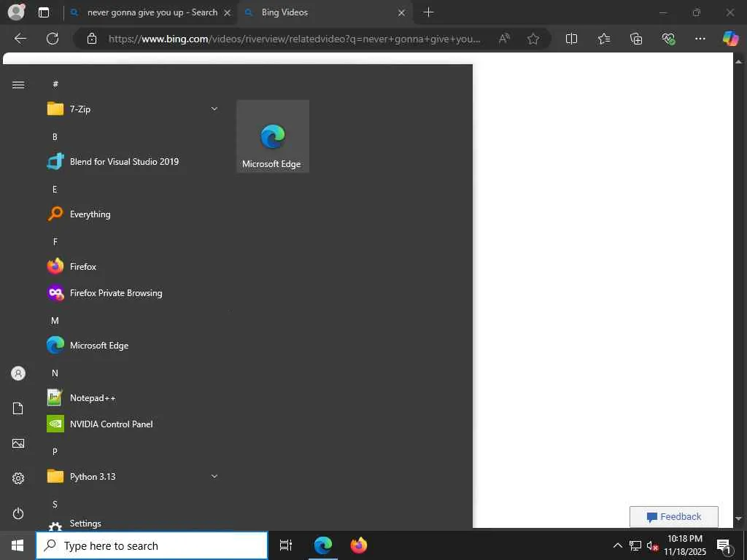Open Pictures from Start menu sidebar

coord(18,443)
